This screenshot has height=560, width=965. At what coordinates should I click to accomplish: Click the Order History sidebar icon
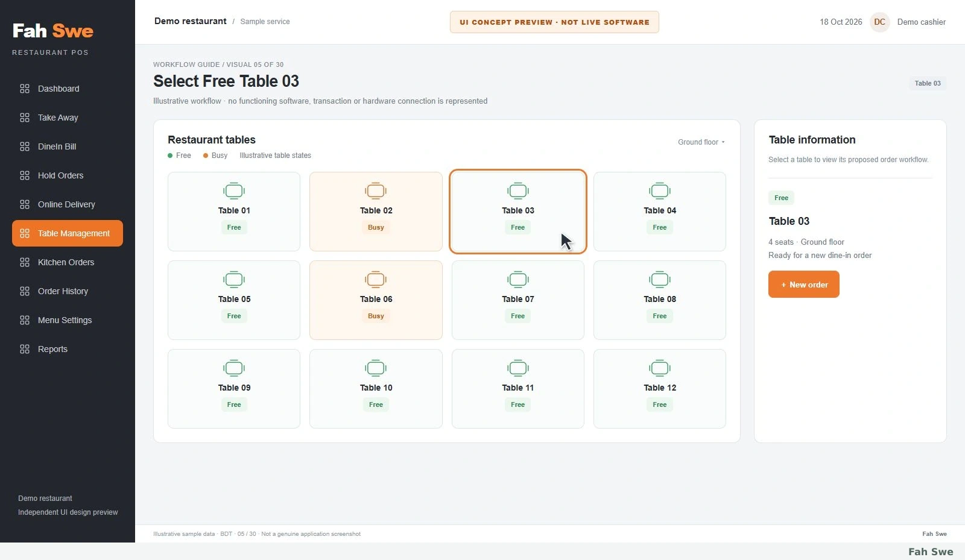(x=25, y=291)
